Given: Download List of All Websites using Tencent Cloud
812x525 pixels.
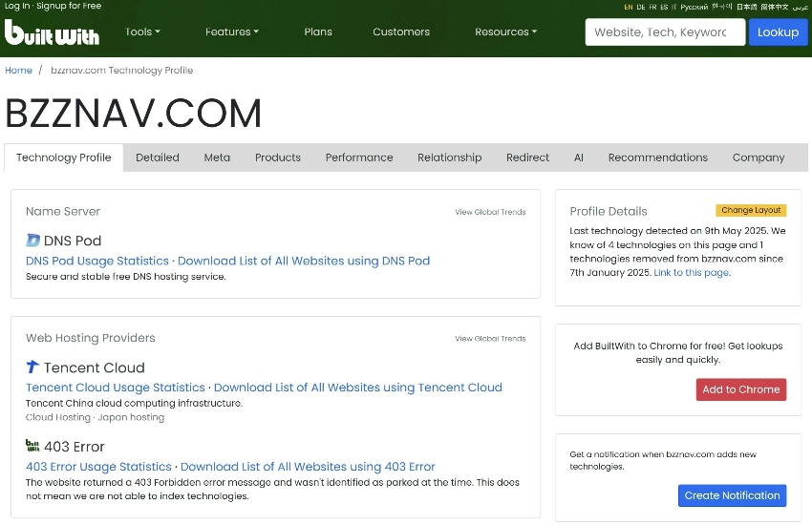Looking at the screenshot, I should click(358, 388).
